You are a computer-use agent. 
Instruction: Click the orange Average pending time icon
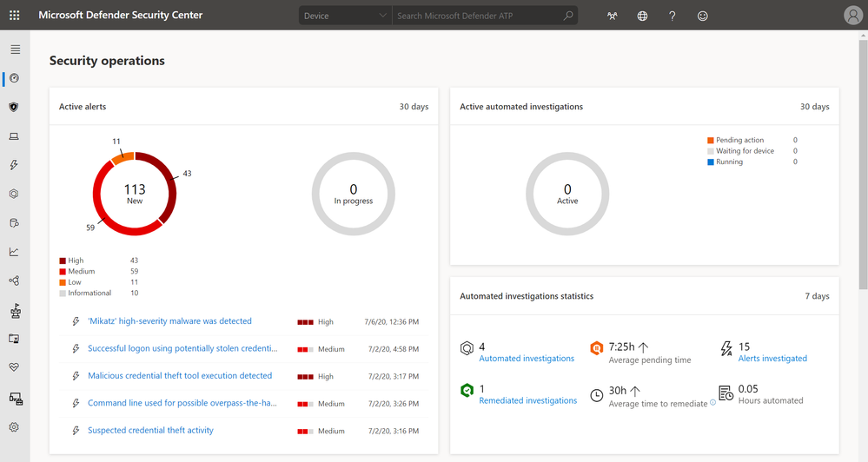pos(596,348)
